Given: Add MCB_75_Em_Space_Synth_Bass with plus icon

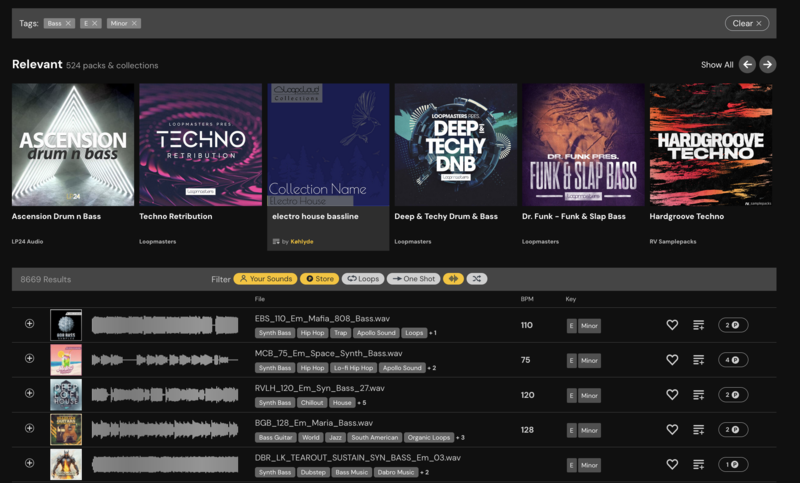Looking at the screenshot, I should 30,358.
